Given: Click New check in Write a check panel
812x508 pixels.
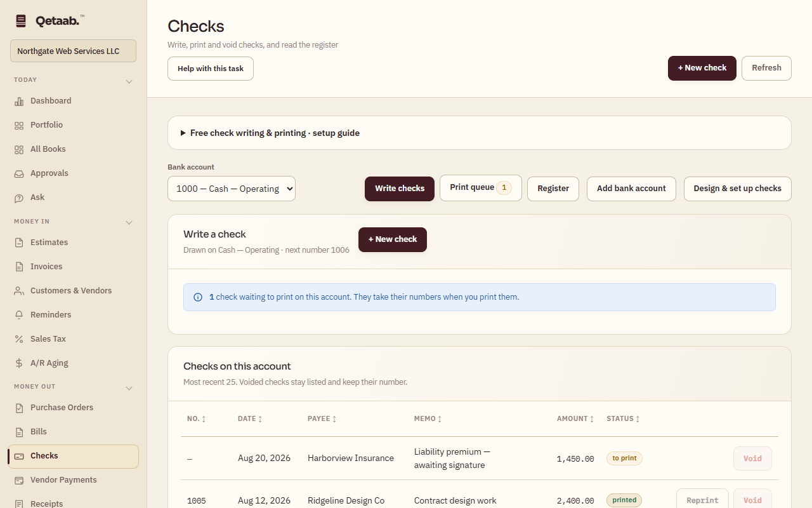Looking at the screenshot, I should [393, 239].
